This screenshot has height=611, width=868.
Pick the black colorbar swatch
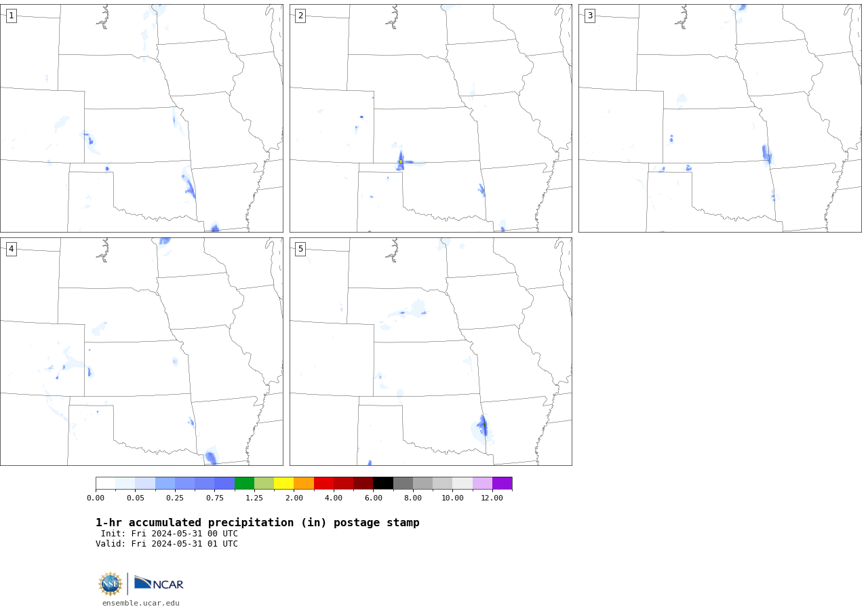383,484
